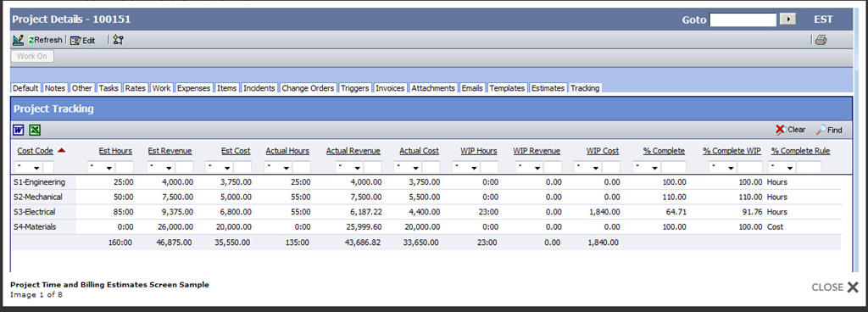Open the Triggers tab
The width and height of the screenshot is (868, 312).
click(x=355, y=88)
